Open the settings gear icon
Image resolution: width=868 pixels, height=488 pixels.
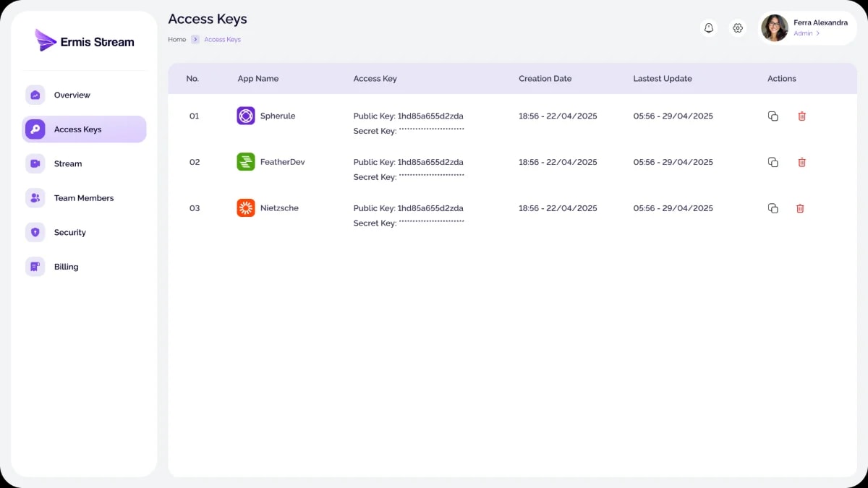738,27
